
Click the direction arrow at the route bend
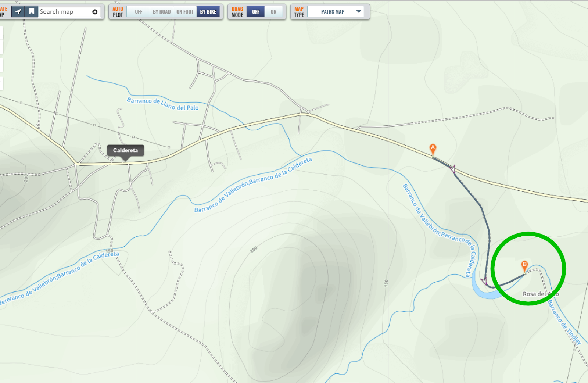[484, 282]
